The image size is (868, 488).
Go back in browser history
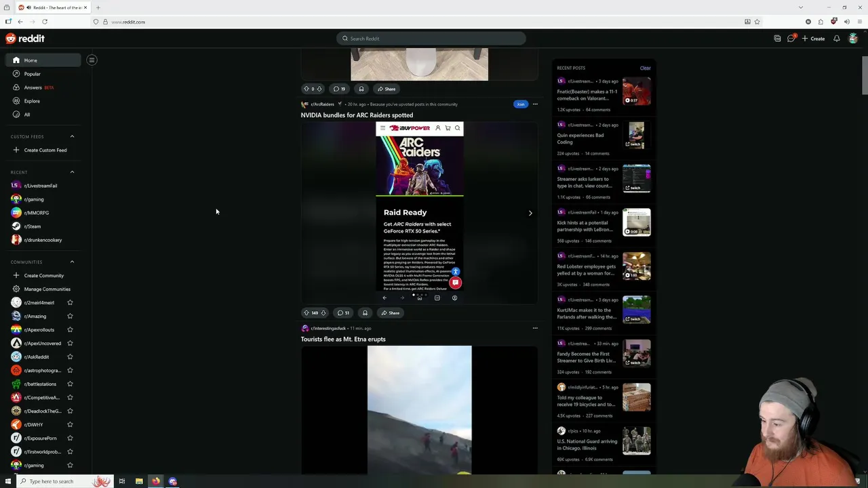point(20,22)
